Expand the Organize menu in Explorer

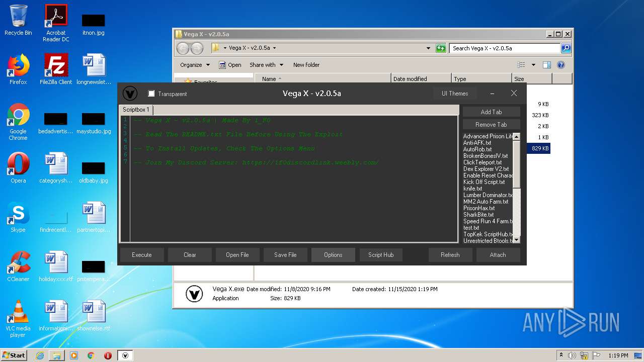pyautogui.click(x=195, y=65)
